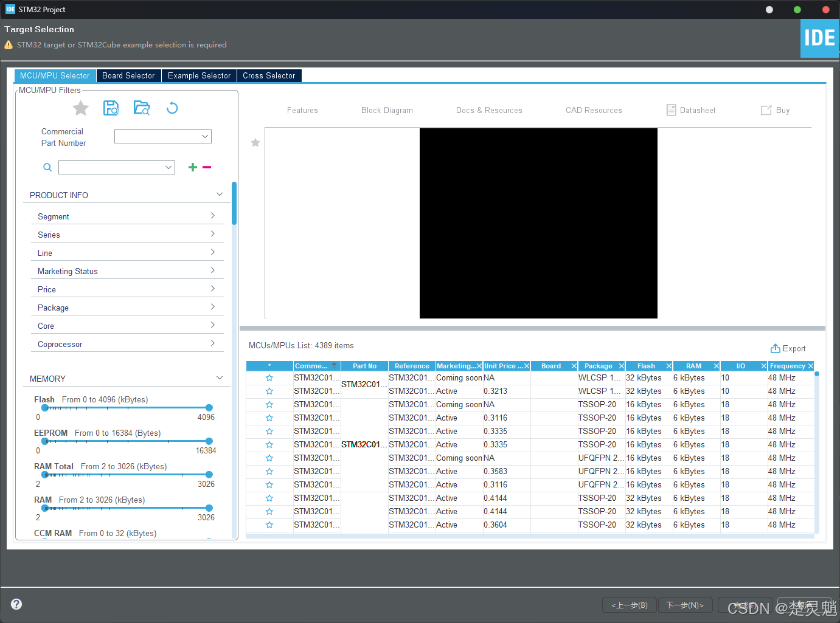Viewport: 840px width, 623px height.
Task: Switch to the Example Selector tab
Action: click(x=199, y=75)
